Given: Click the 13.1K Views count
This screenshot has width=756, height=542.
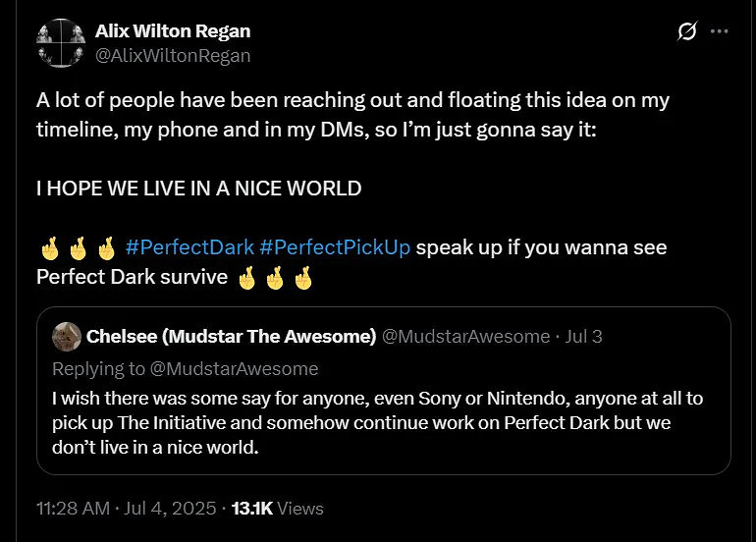Looking at the screenshot, I should click(x=279, y=509).
